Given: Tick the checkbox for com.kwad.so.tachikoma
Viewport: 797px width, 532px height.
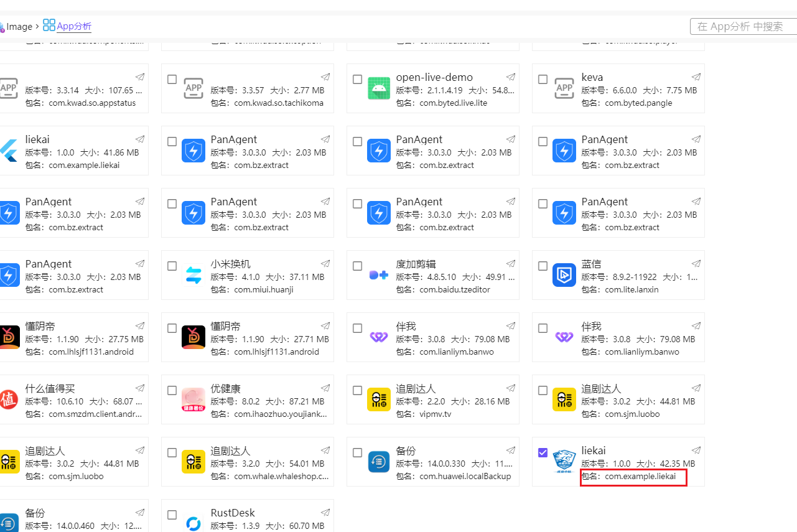Looking at the screenshot, I should coord(172,80).
